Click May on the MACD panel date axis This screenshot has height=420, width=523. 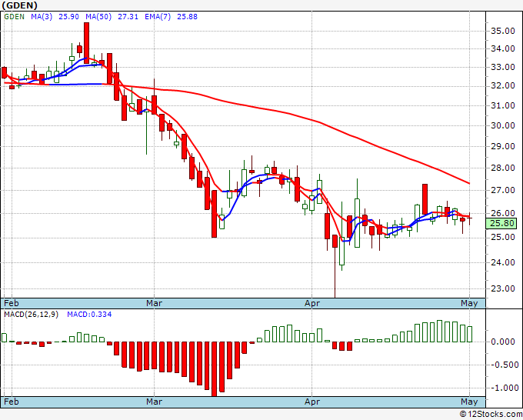pyautogui.click(x=469, y=402)
